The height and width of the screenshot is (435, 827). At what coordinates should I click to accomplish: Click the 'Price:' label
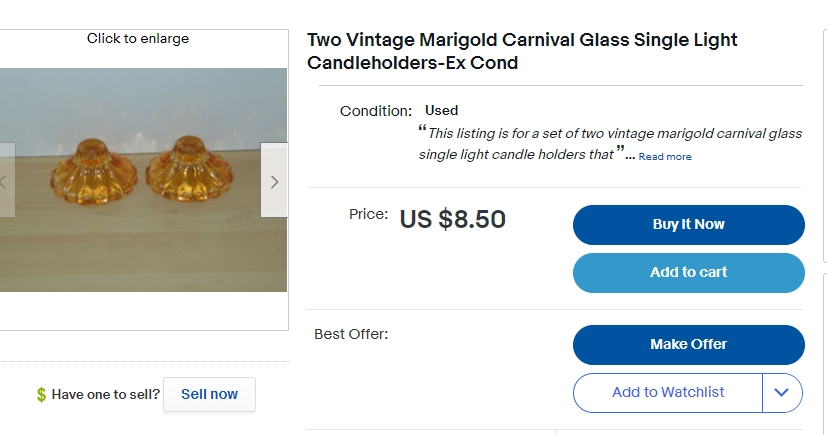pyautogui.click(x=368, y=214)
